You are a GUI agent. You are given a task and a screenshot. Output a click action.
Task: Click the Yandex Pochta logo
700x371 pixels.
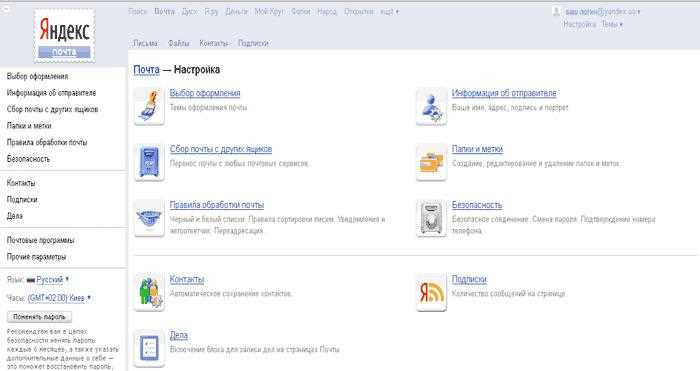pyautogui.click(x=64, y=36)
